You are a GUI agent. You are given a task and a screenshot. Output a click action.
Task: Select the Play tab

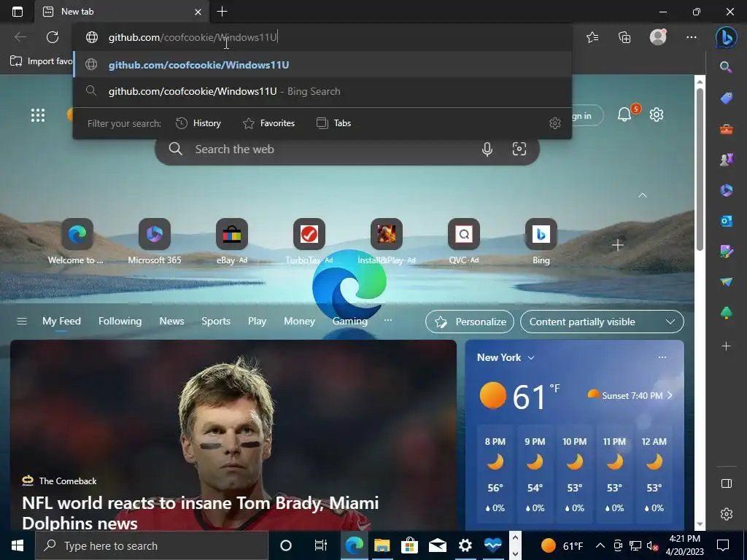point(258,322)
